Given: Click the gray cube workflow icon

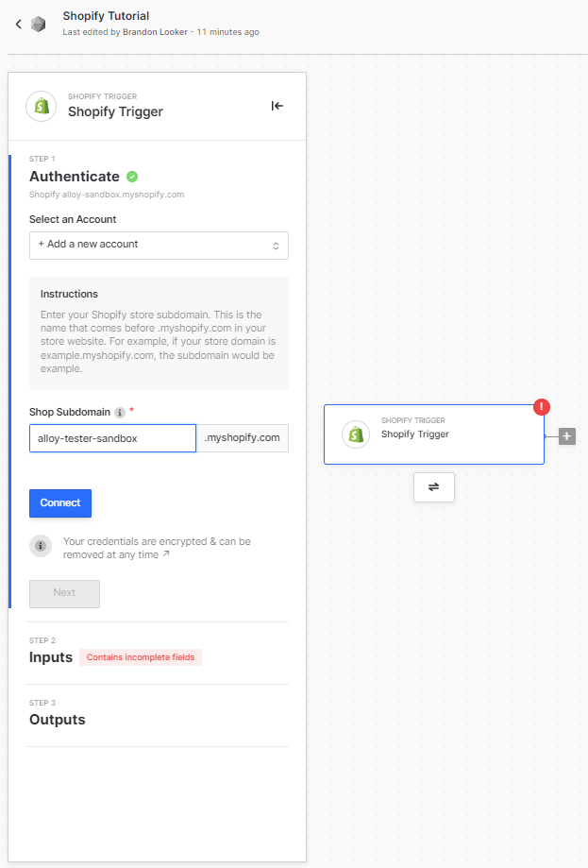Looking at the screenshot, I should [38, 24].
